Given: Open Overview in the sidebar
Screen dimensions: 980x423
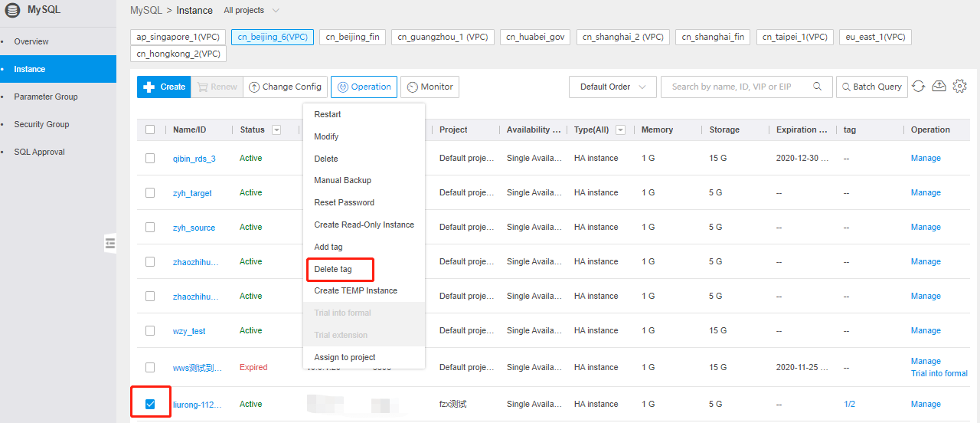Looking at the screenshot, I should coord(58,41).
